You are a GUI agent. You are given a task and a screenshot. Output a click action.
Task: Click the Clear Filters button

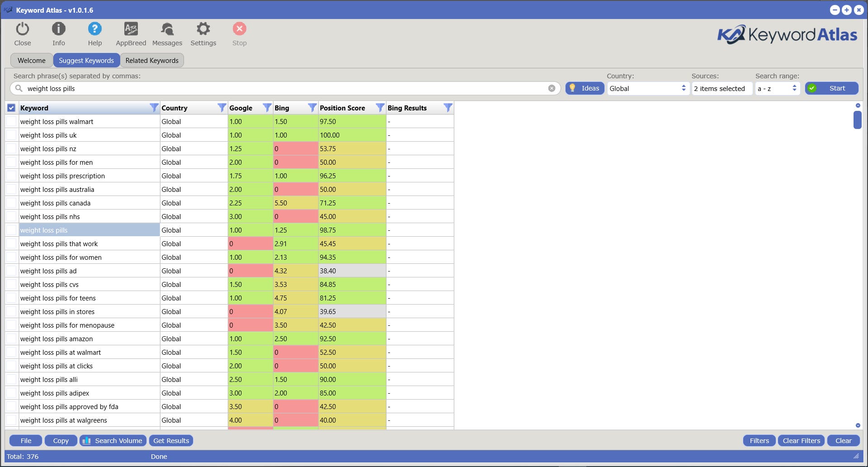[801, 440]
